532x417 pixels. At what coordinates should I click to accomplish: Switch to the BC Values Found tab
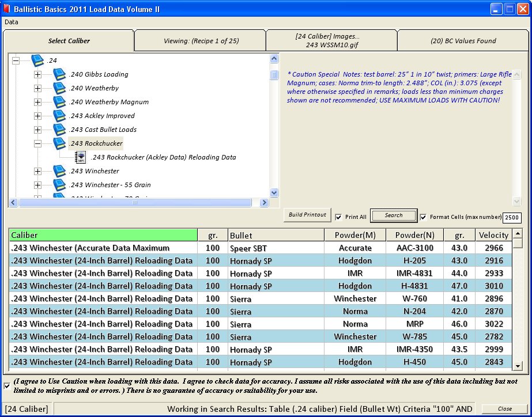click(463, 41)
